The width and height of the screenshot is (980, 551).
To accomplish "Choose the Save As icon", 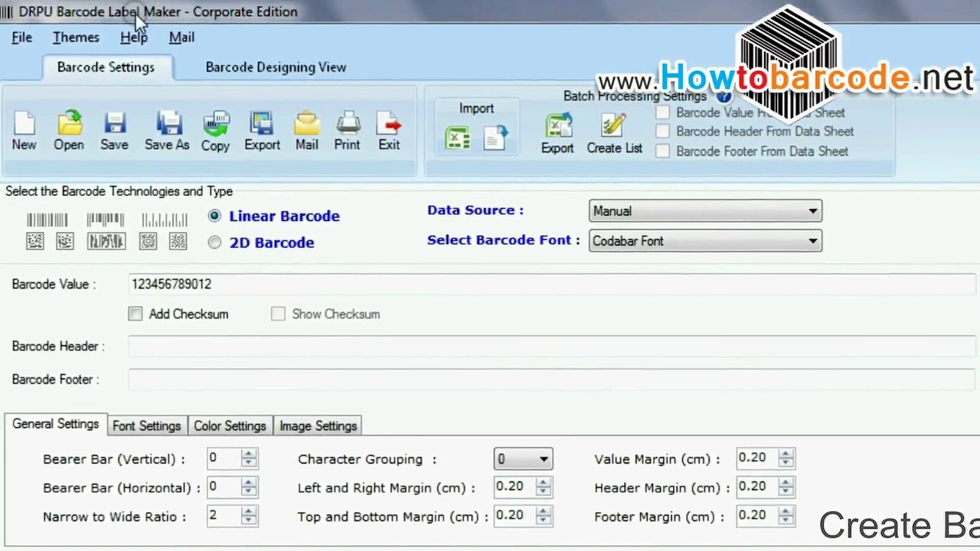I will (x=168, y=125).
